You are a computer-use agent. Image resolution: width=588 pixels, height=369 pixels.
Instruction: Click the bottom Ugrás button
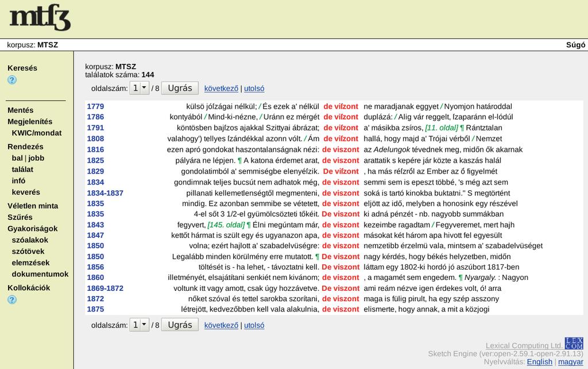(180, 325)
